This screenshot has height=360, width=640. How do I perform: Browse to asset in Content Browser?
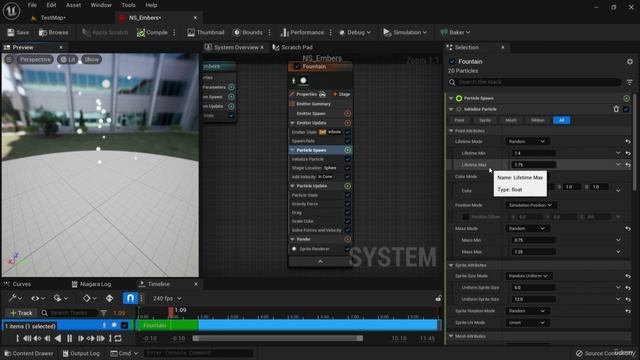pyautogui.click(x=53, y=32)
